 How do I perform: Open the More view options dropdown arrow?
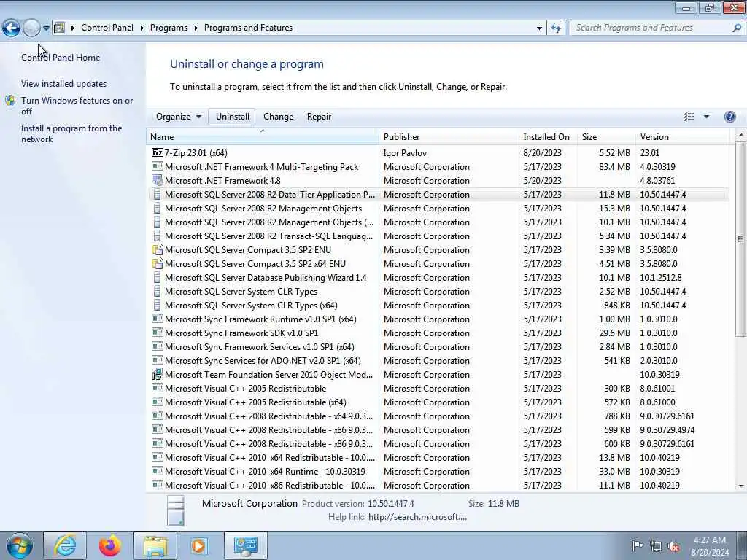click(706, 116)
